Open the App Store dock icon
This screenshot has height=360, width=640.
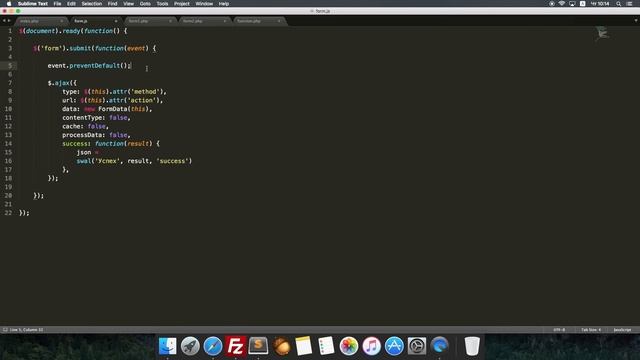[x=394, y=346]
